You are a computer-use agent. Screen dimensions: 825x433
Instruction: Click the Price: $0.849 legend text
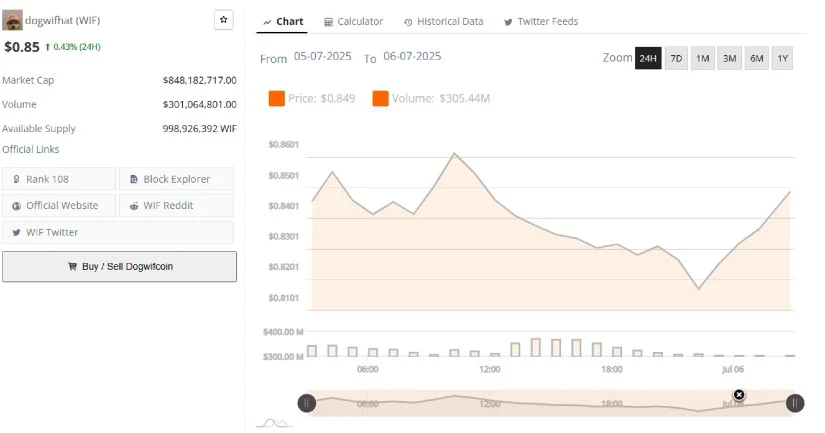(321, 98)
